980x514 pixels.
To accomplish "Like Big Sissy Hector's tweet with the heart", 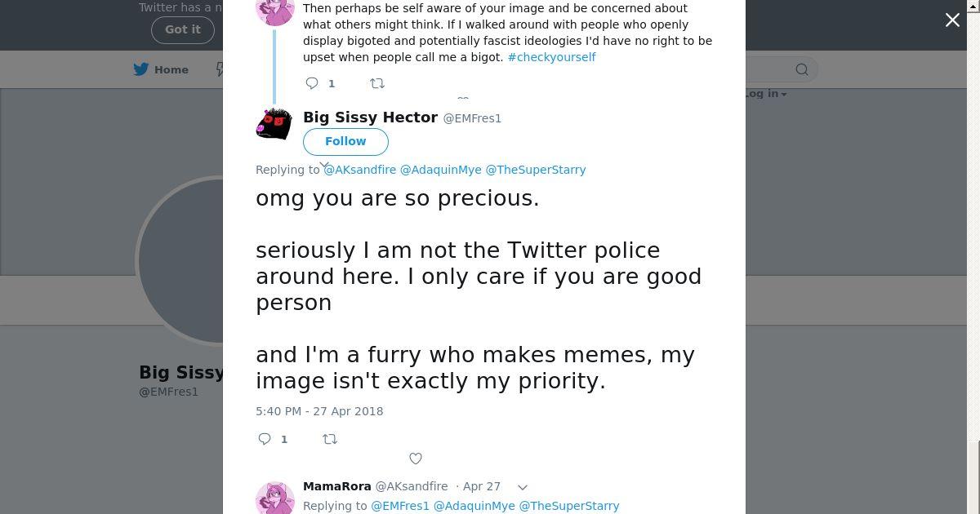I will click(416, 459).
